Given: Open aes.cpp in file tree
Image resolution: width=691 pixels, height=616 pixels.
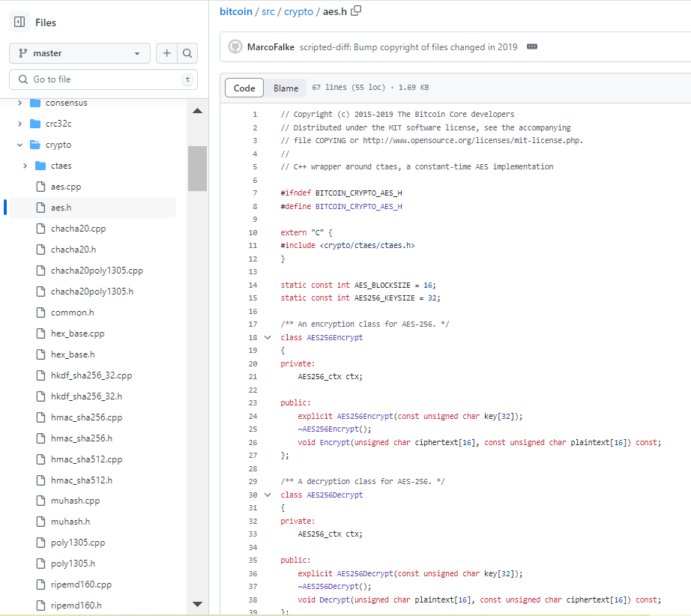Looking at the screenshot, I should pos(66,187).
